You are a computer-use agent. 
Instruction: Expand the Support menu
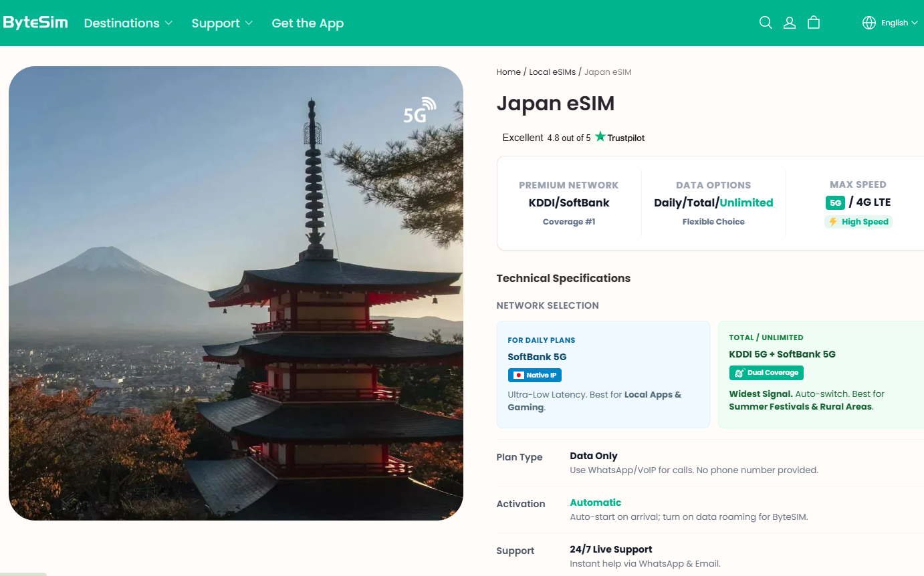click(222, 23)
